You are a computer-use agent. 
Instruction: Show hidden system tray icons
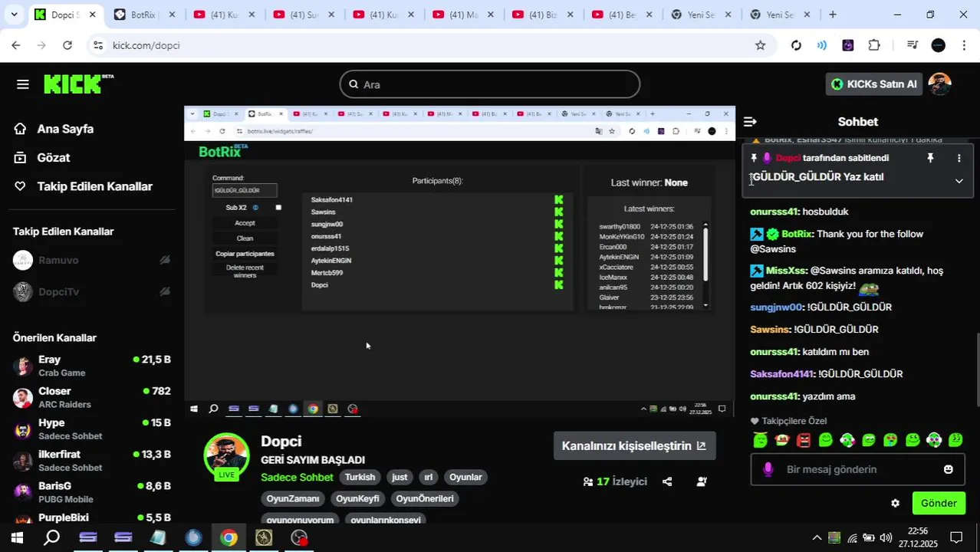point(817,537)
